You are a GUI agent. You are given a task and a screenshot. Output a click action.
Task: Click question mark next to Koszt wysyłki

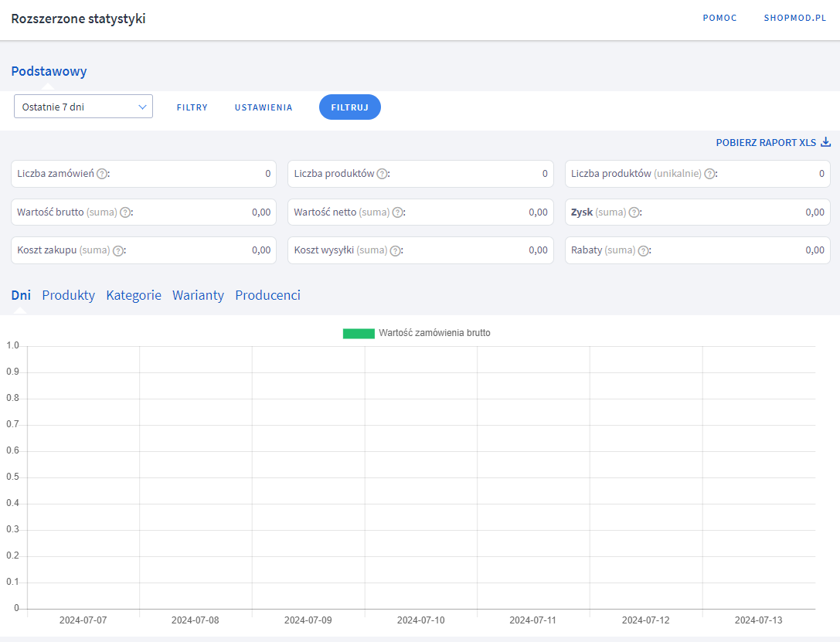tap(395, 250)
